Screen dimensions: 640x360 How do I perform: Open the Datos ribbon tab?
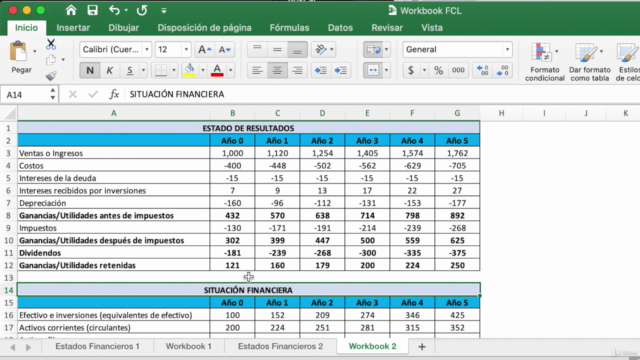click(x=340, y=28)
